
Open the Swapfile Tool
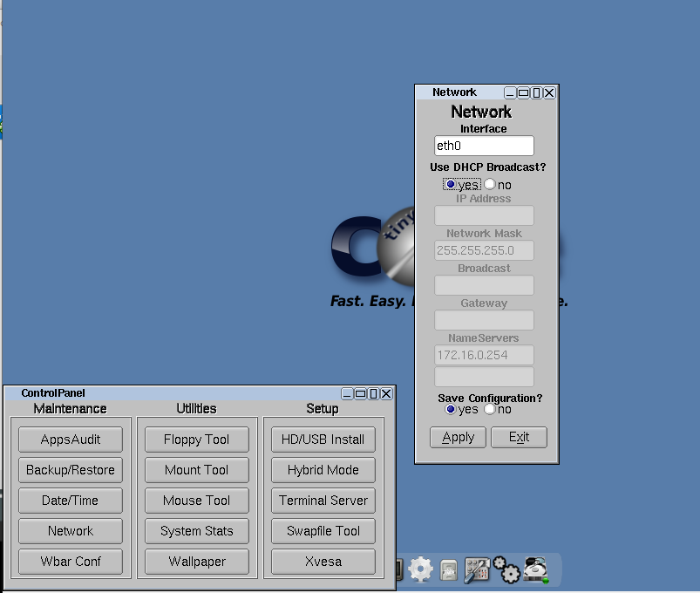pyautogui.click(x=323, y=531)
